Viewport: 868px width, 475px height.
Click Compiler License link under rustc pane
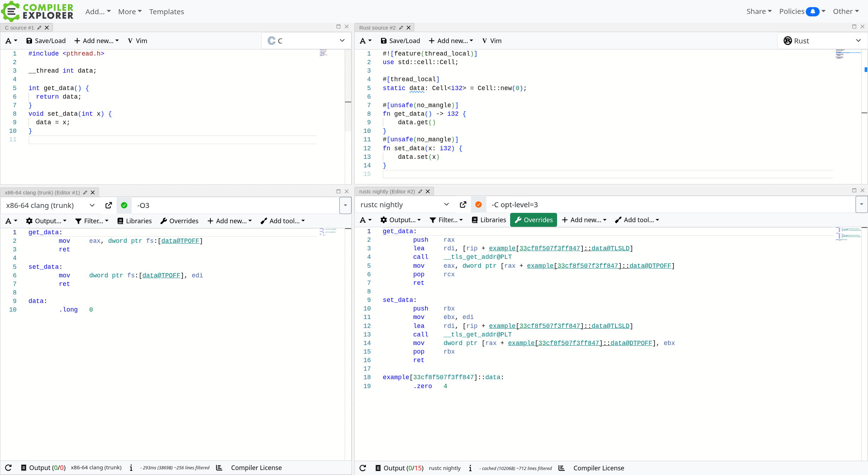[x=598, y=468]
